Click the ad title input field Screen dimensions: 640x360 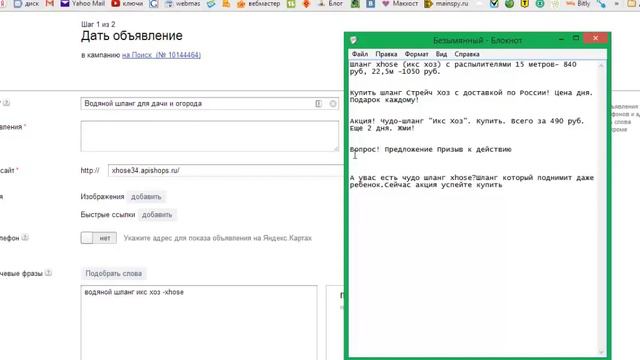pos(209,104)
